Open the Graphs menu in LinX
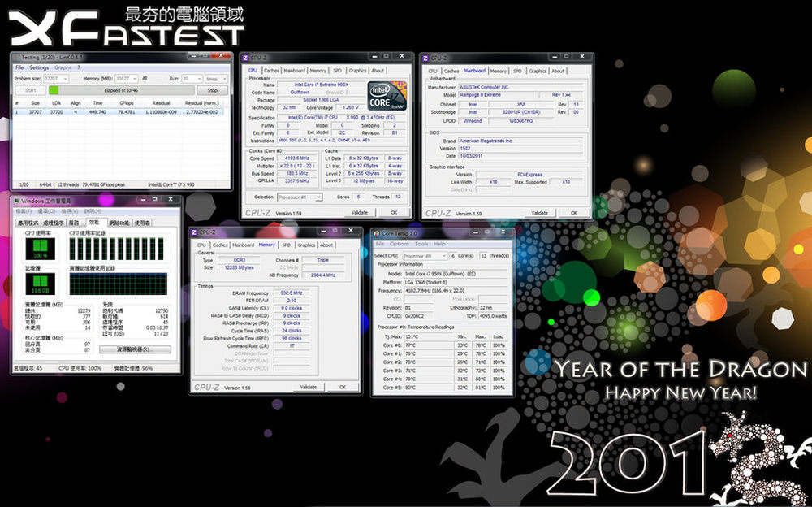The image size is (812, 507). 63,68
